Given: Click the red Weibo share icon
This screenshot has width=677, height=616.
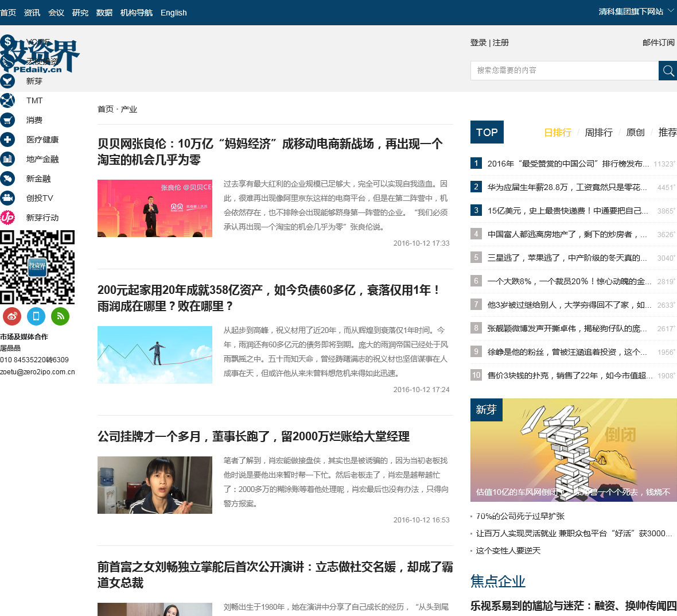Looking at the screenshot, I should 12,316.
